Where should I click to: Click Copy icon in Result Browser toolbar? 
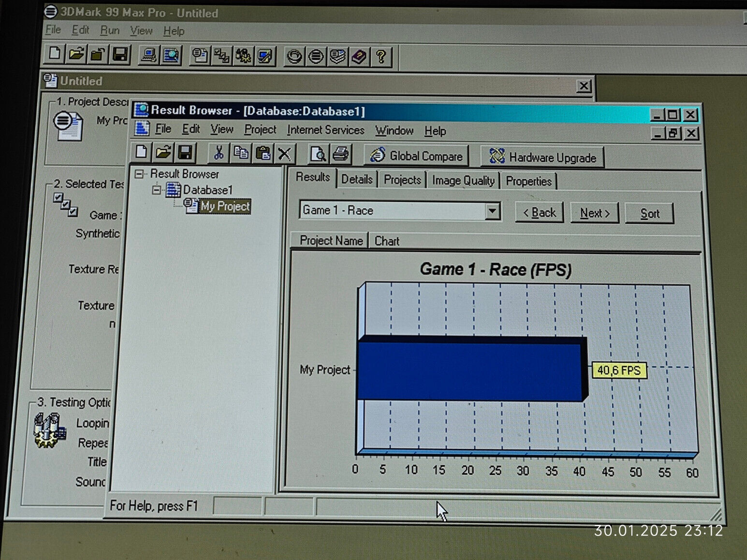240,153
